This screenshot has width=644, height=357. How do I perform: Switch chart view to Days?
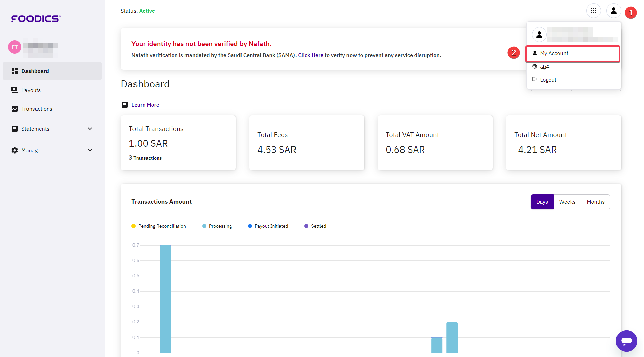[542, 202]
